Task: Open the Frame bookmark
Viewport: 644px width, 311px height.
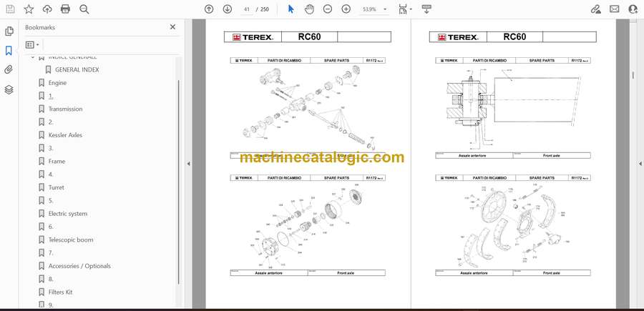Action: click(57, 162)
